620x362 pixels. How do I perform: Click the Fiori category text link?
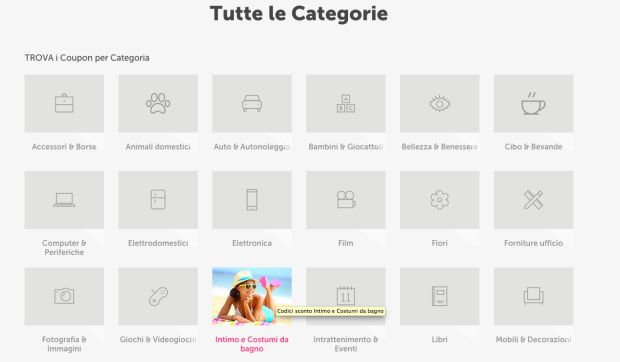(x=440, y=243)
